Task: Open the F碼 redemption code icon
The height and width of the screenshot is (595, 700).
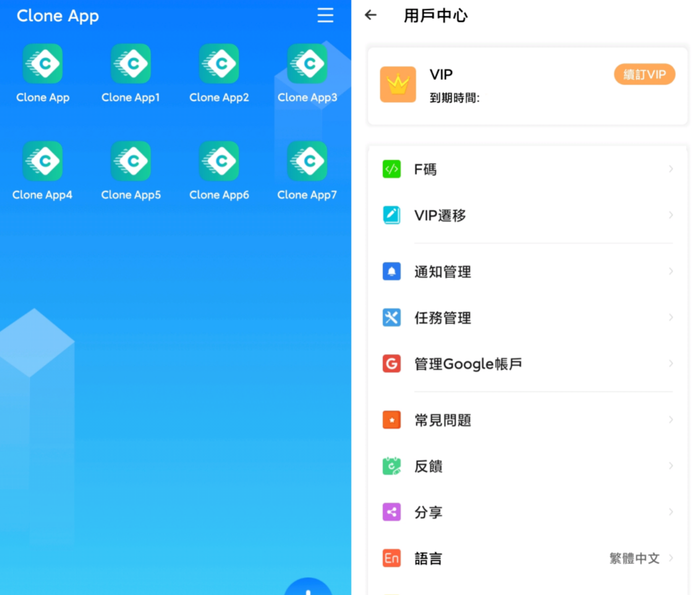Action: click(x=392, y=170)
